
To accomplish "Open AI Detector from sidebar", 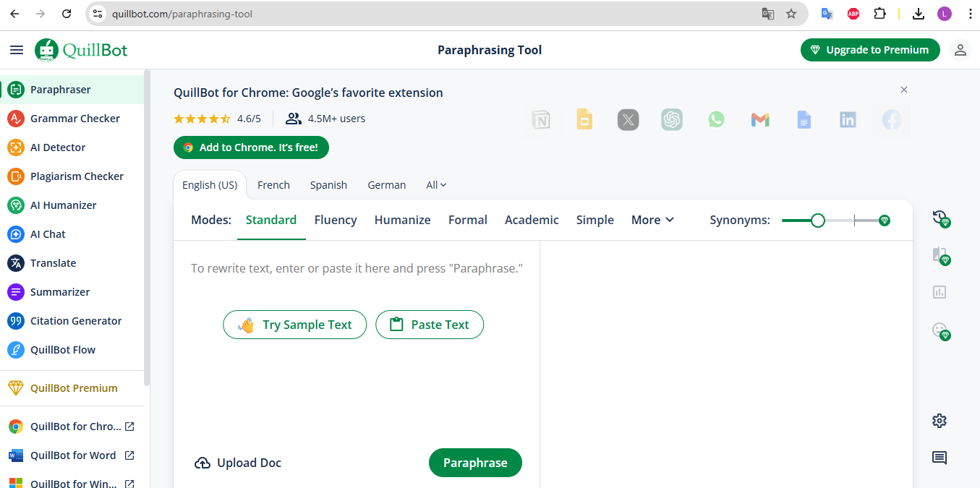I will click(72, 147).
